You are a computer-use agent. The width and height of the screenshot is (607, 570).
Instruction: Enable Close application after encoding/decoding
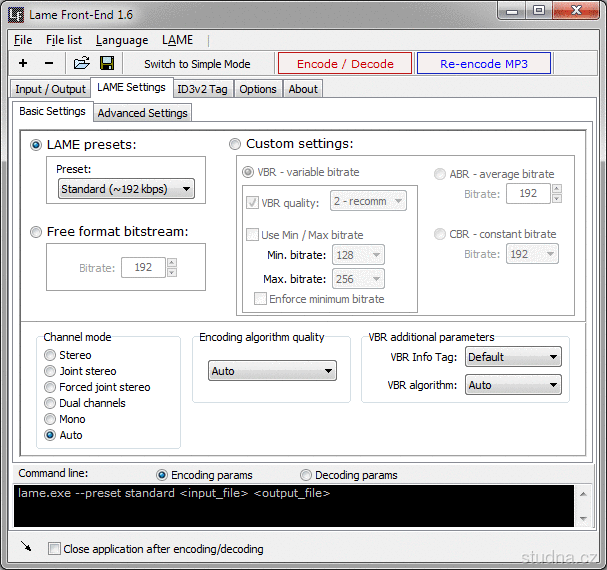pyautogui.click(x=54, y=549)
